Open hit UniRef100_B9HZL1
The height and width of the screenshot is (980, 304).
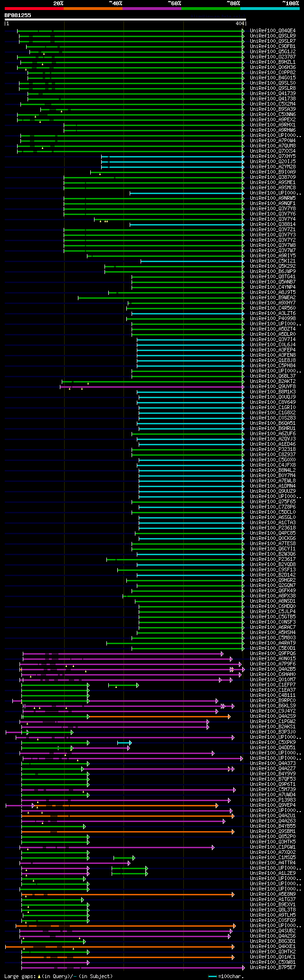(273, 62)
